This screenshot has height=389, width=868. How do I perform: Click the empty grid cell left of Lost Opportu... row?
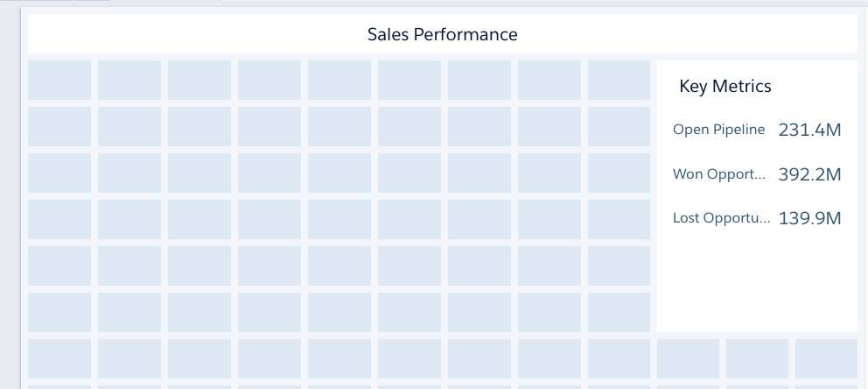(619, 219)
